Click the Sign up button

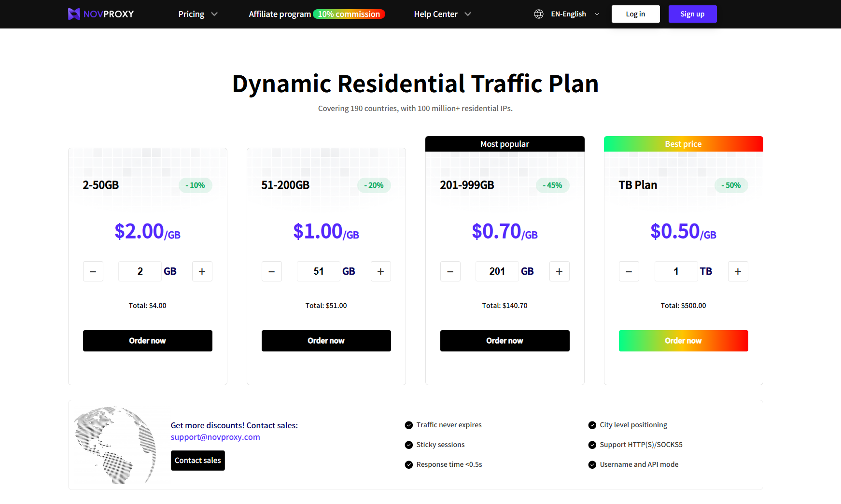[692, 14]
